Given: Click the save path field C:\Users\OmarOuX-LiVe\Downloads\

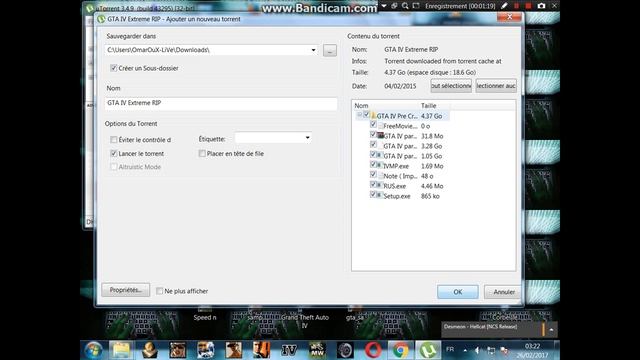Looking at the screenshot, I should click(211, 50).
